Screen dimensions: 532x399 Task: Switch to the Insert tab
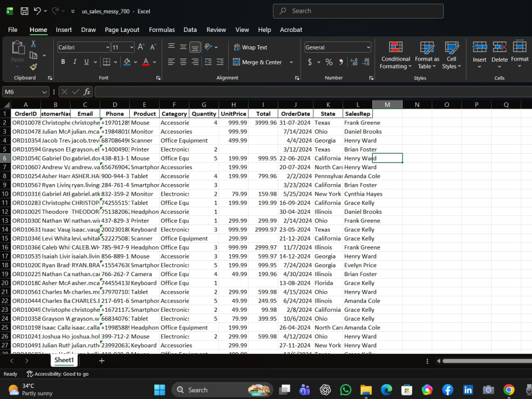64,29
